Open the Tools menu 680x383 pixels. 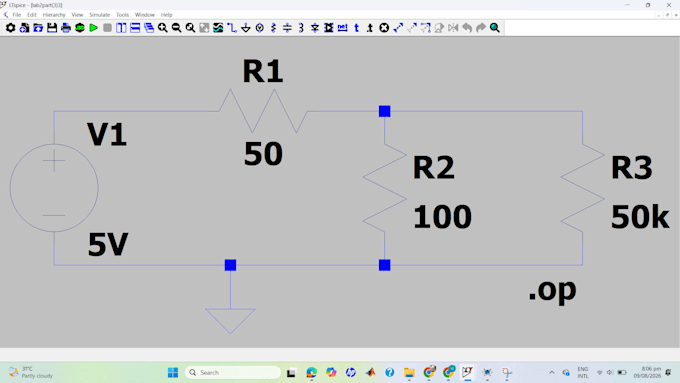click(122, 15)
